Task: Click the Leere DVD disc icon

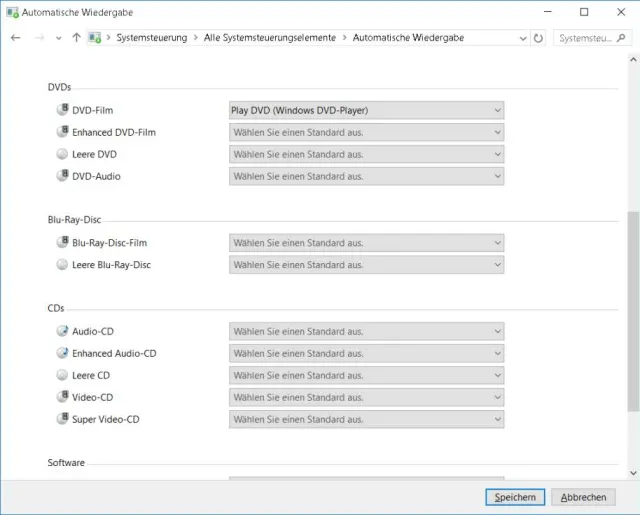Action: [x=63, y=154]
